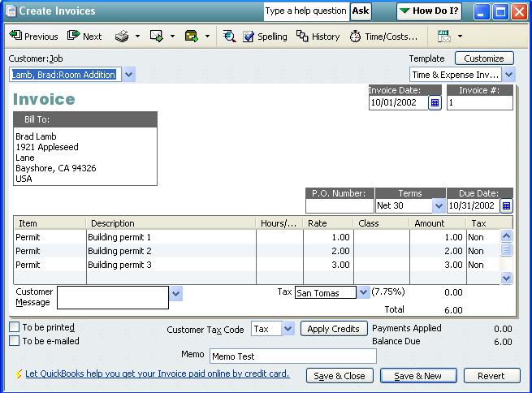Select the Building permit 1 description cell

(171, 237)
